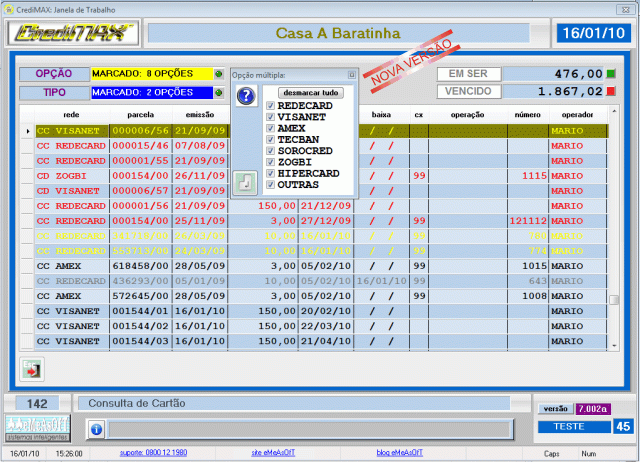
Task: Open the OPÇÃO multi-select field
Action: pyautogui.click(x=150, y=74)
